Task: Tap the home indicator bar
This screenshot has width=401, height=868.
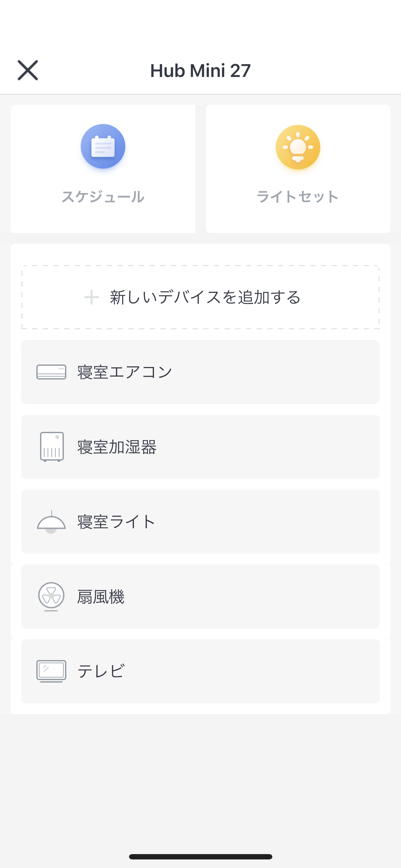Action: [x=200, y=857]
